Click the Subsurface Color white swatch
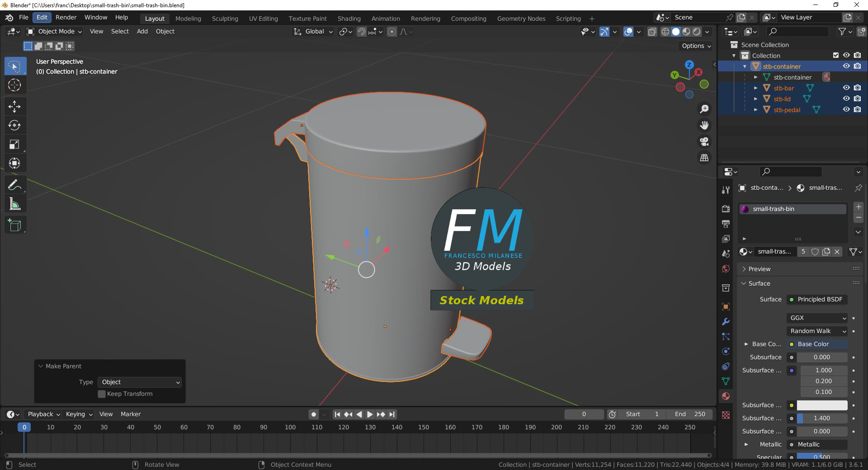This screenshot has height=470, width=868. [x=821, y=405]
